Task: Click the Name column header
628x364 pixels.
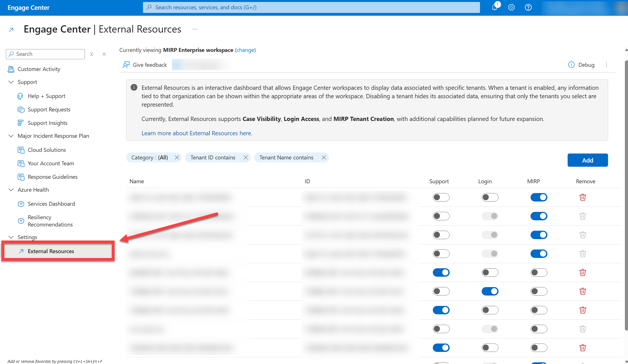Action: [137, 181]
